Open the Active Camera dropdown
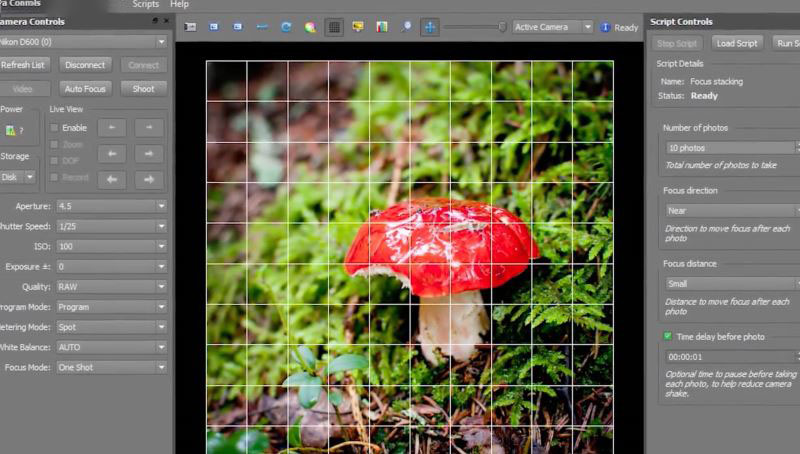The image size is (800, 454). (553, 27)
